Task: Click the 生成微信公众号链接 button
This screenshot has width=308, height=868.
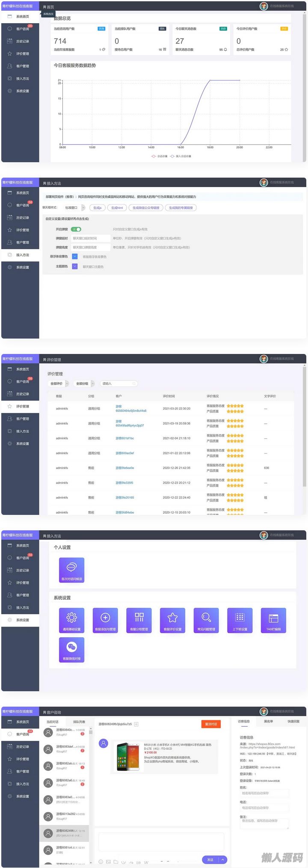Action: 145,208
